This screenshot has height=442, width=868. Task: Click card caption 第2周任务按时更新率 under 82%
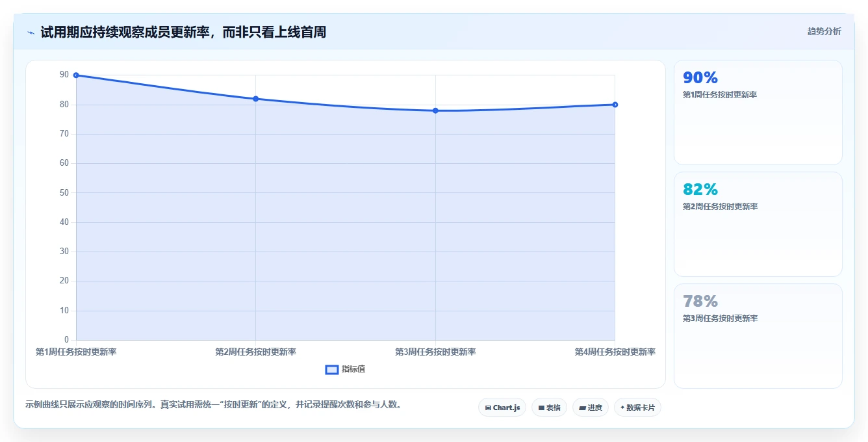click(720, 207)
